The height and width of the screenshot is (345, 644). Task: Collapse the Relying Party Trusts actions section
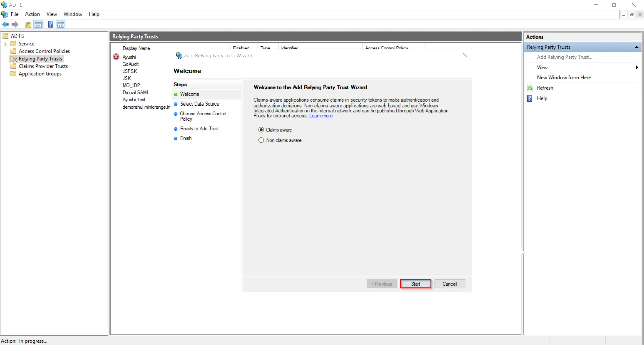[x=636, y=47]
